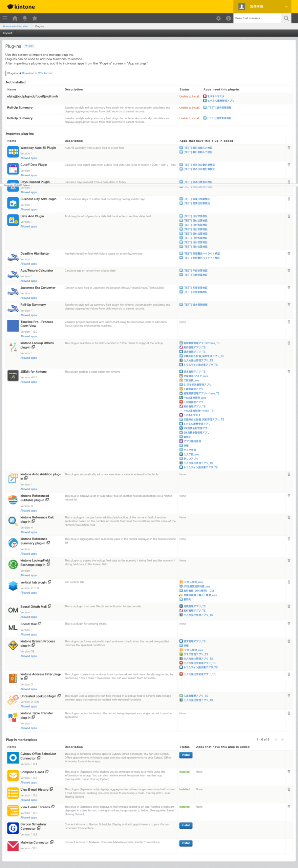Expand the user account dropdown
Viewport: 298px width, 868px height.
[x=286, y=6]
